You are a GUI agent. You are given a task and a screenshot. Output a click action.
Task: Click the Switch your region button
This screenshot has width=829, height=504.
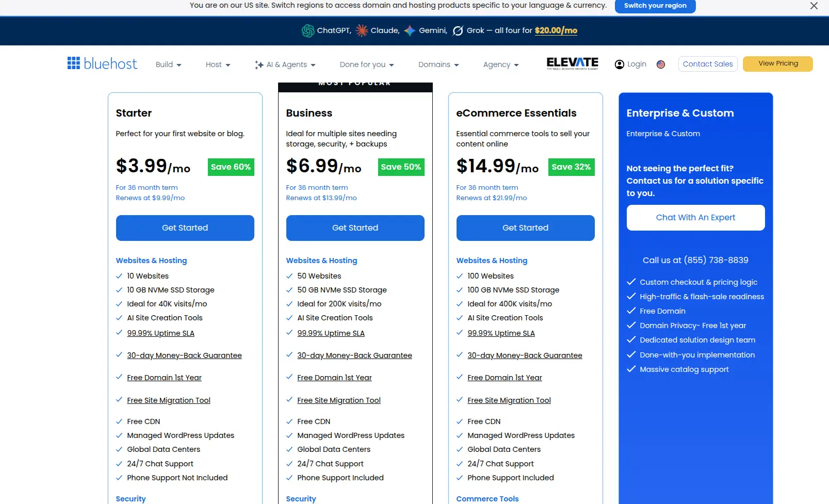[655, 6]
